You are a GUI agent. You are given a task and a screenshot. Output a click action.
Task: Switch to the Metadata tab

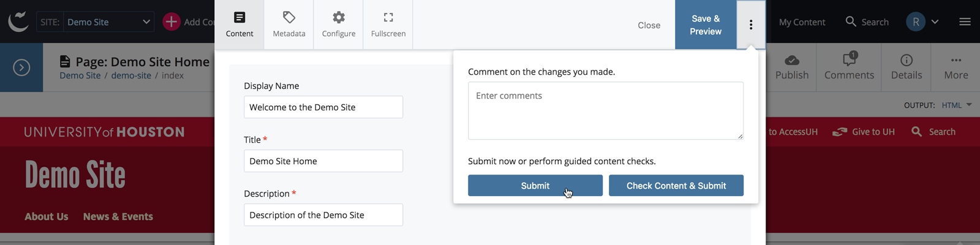289,24
